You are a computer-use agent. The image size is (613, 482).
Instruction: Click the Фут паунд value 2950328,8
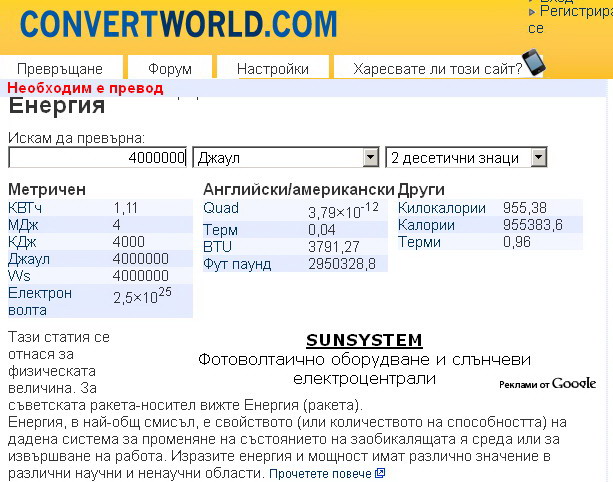(342, 264)
